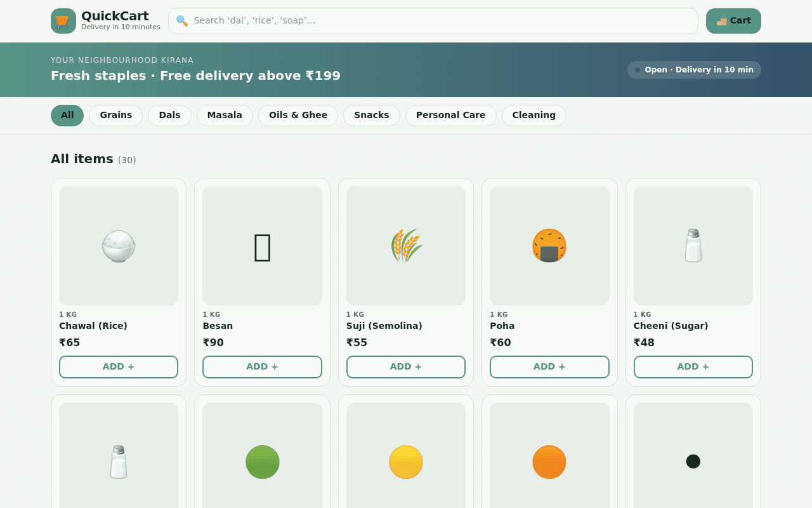Switch to the Masala category
812x508 pixels.
pyautogui.click(x=225, y=116)
